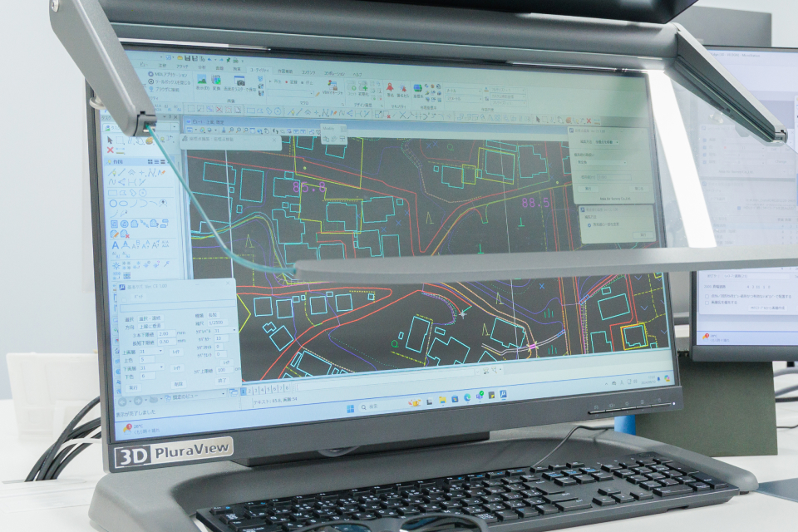Toggle view 5 button in the view group bar
Screen dimensions: 798x532
(x=268, y=390)
